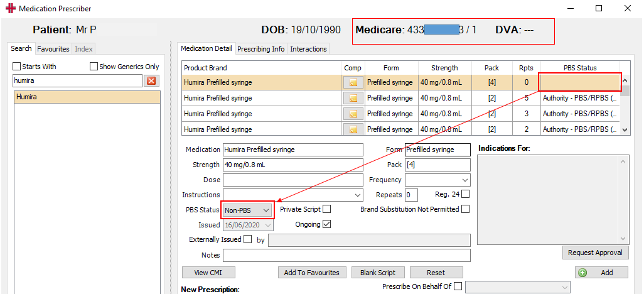Switch to the Favourites tab
644x294 pixels.
click(x=53, y=49)
